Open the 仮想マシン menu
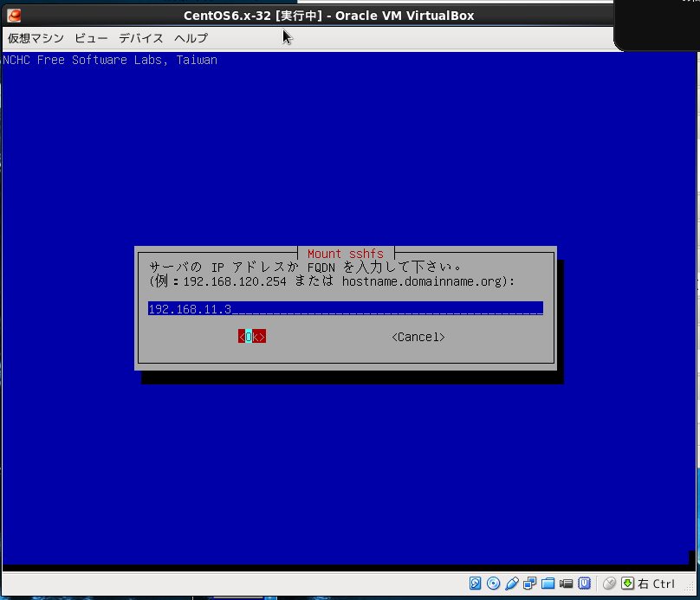This screenshot has height=600, width=700. point(36,38)
